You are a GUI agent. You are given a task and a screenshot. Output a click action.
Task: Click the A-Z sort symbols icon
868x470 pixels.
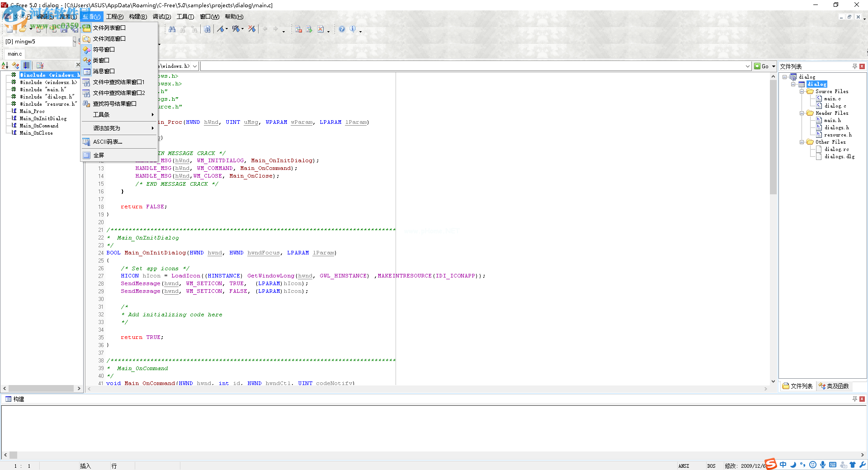pos(5,66)
